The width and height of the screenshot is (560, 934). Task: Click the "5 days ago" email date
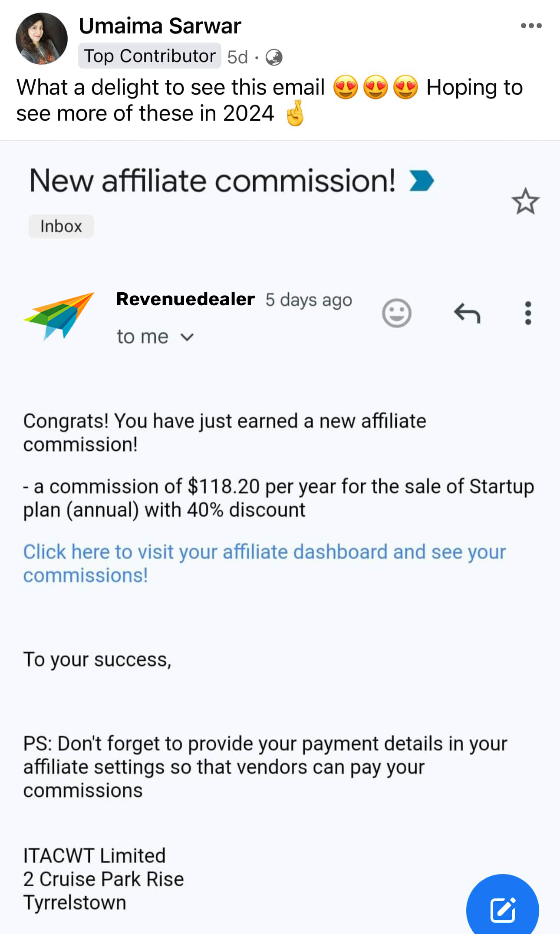coord(309,300)
